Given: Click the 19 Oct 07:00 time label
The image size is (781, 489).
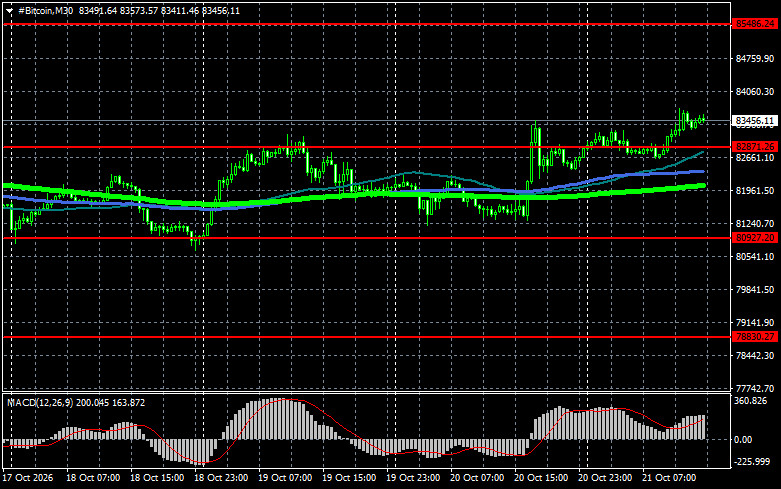Looking at the screenshot, I should point(285,478).
